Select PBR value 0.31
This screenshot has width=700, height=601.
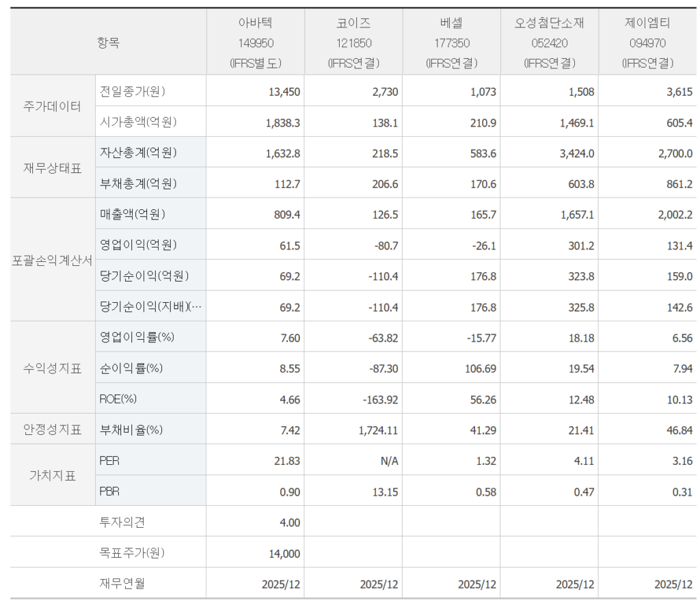pos(682,492)
